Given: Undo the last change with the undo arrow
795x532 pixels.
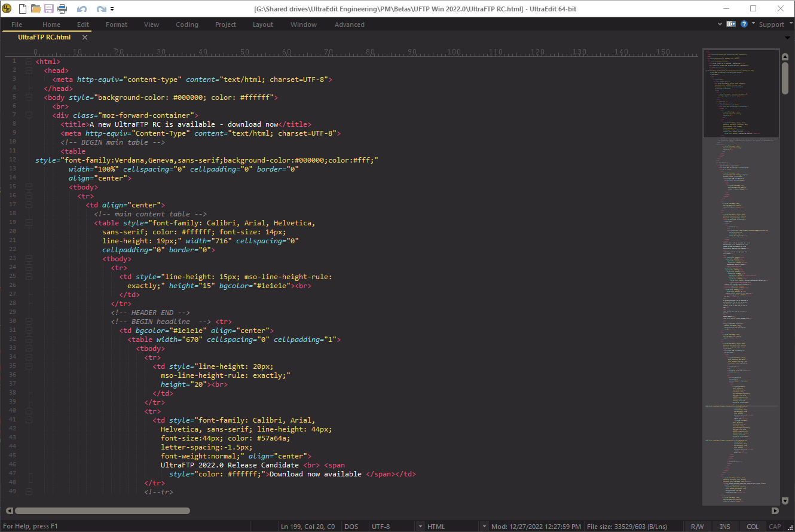Looking at the screenshot, I should coord(82,9).
